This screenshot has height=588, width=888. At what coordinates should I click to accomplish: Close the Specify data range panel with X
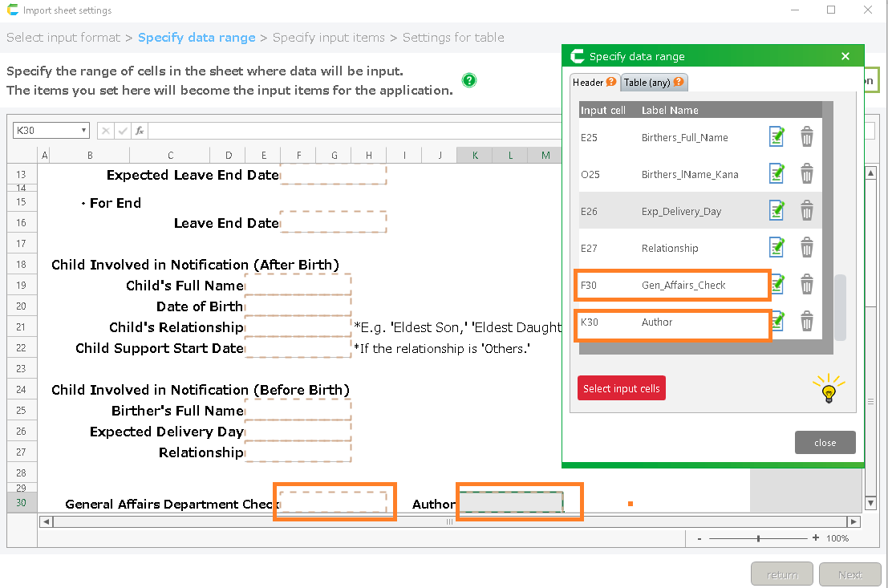(x=845, y=56)
